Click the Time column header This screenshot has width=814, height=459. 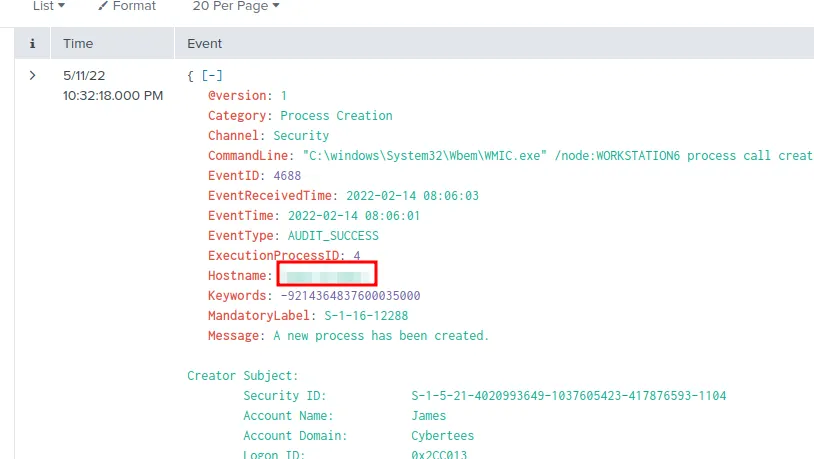click(78, 44)
